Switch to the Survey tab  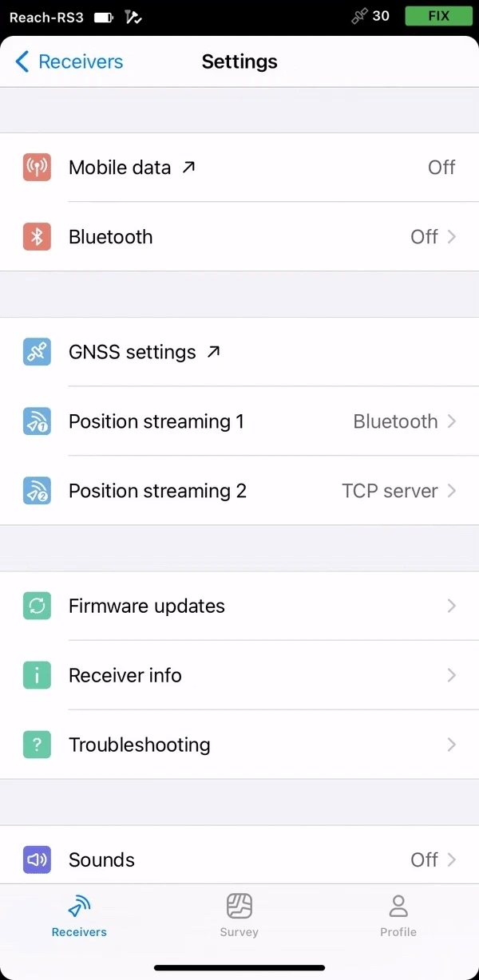239,915
